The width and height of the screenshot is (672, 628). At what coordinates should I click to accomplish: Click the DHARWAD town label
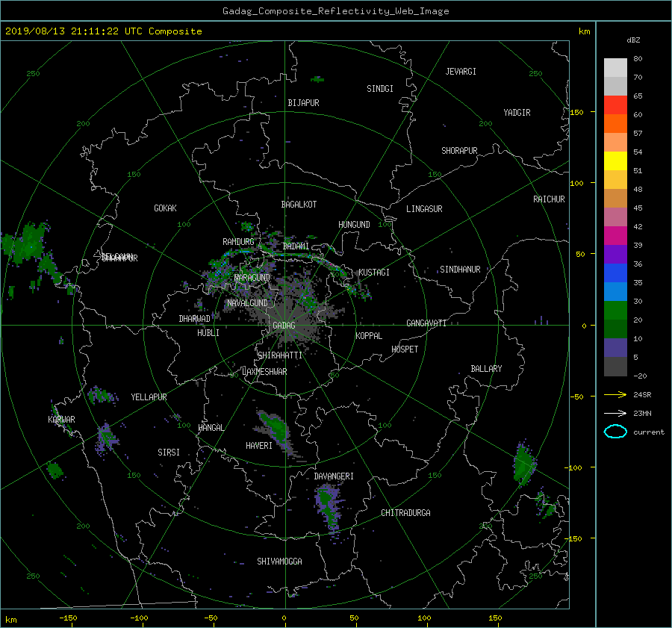coord(194,319)
